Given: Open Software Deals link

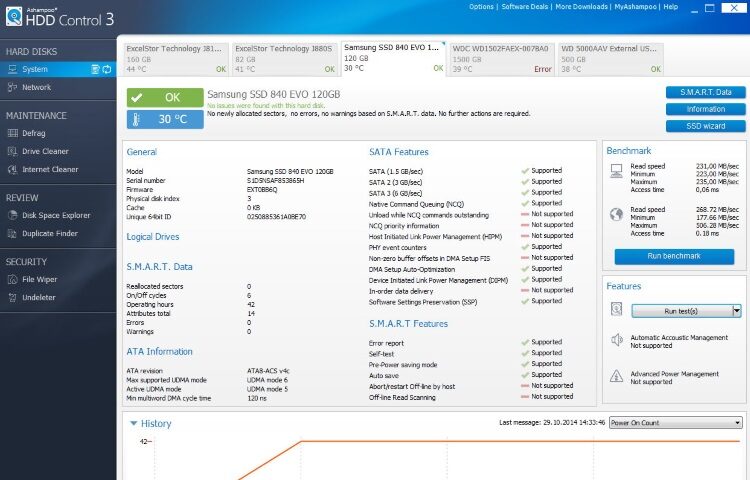Looking at the screenshot, I should (525, 7).
